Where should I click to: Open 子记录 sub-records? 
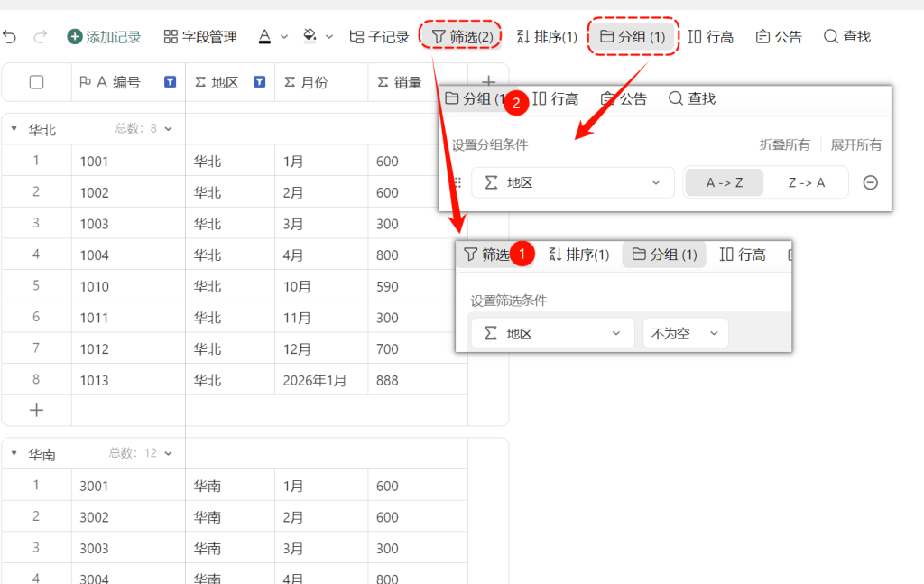pyautogui.click(x=379, y=36)
